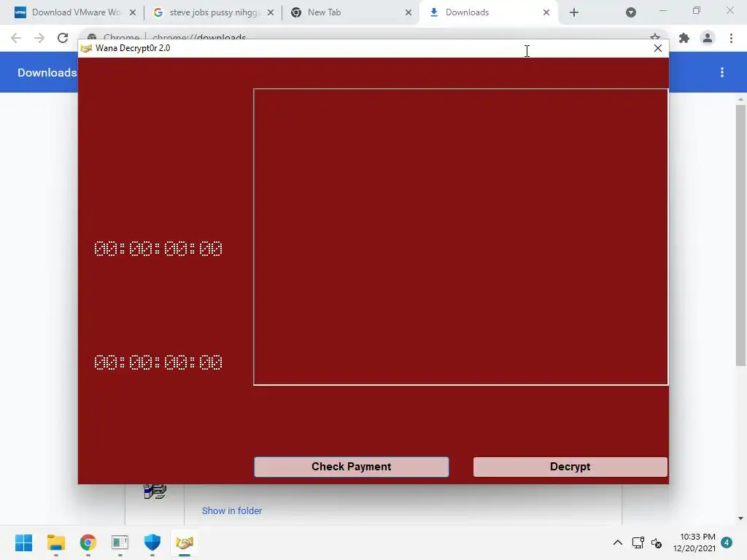Click Chrome's back navigation arrow
Screen dimensions: 747x560
[16, 38]
